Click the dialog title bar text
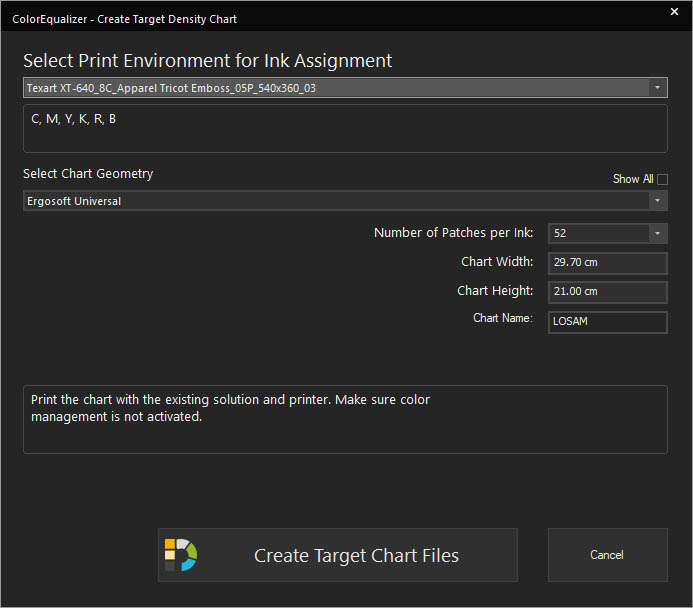693x608 pixels. point(124,19)
